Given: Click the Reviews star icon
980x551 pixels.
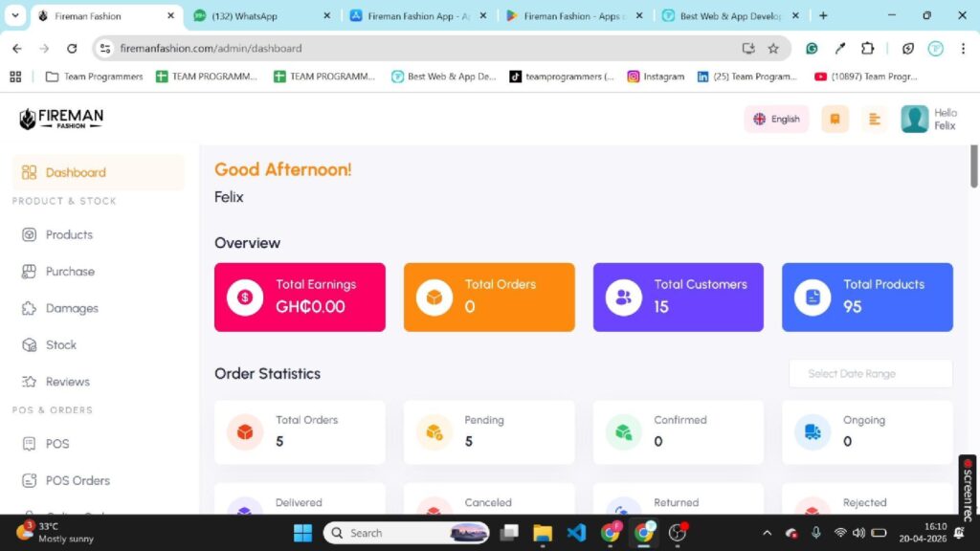Looking at the screenshot, I should (x=29, y=382).
